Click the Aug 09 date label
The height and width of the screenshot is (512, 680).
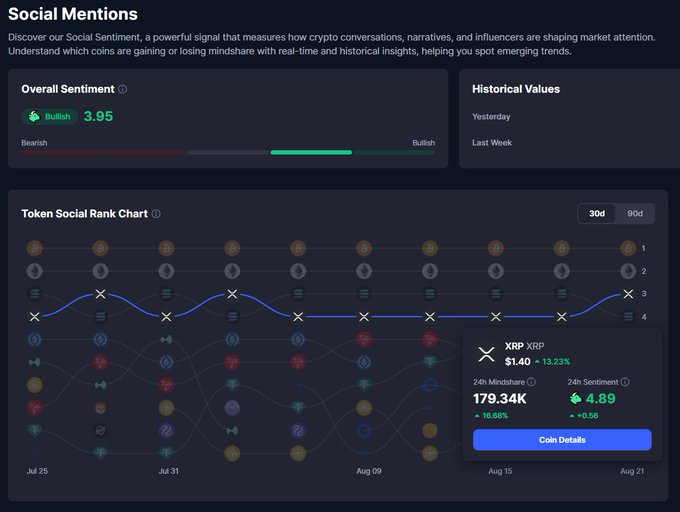369,471
